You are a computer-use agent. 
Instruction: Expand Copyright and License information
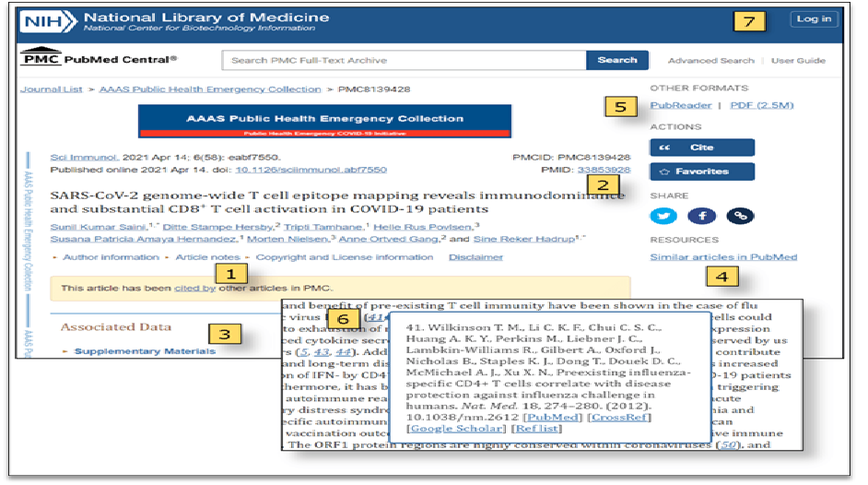point(345,257)
